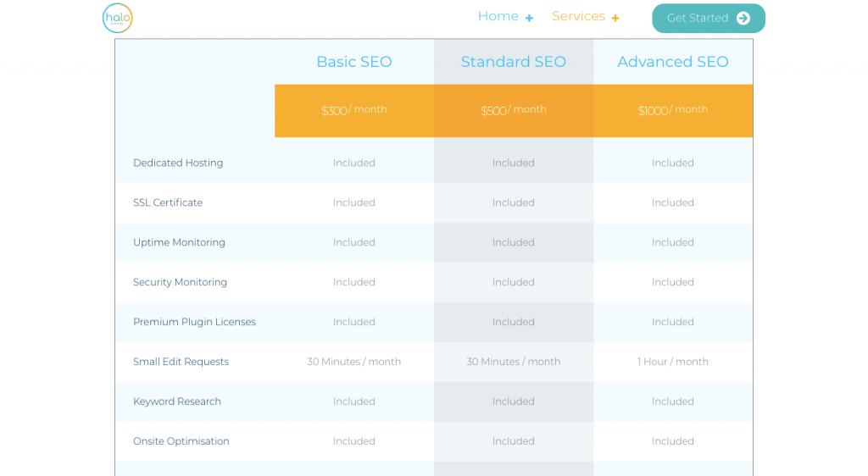
Task: Click the Security Monitoring row label
Action: point(180,283)
